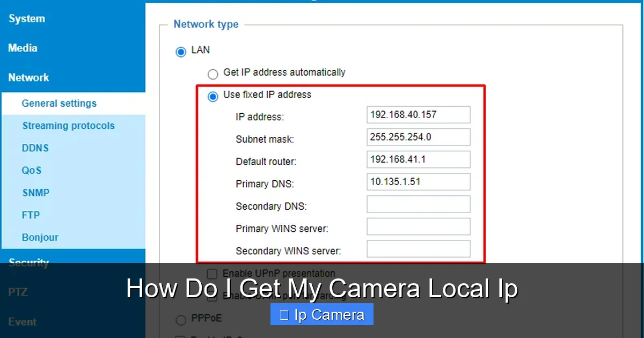Screen dimensions: 644x338
Task: Focus the Secondary WINS server field
Action: tap(419, 249)
